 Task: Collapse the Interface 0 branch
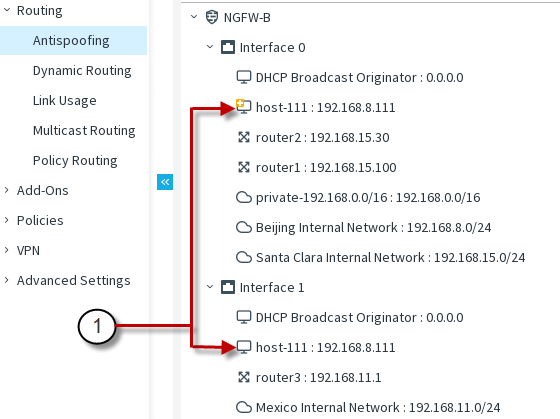point(210,47)
